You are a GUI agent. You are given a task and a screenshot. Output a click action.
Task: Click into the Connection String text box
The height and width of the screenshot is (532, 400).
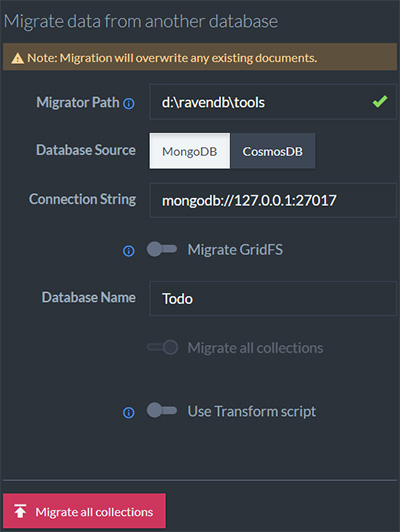tap(273, 200)
